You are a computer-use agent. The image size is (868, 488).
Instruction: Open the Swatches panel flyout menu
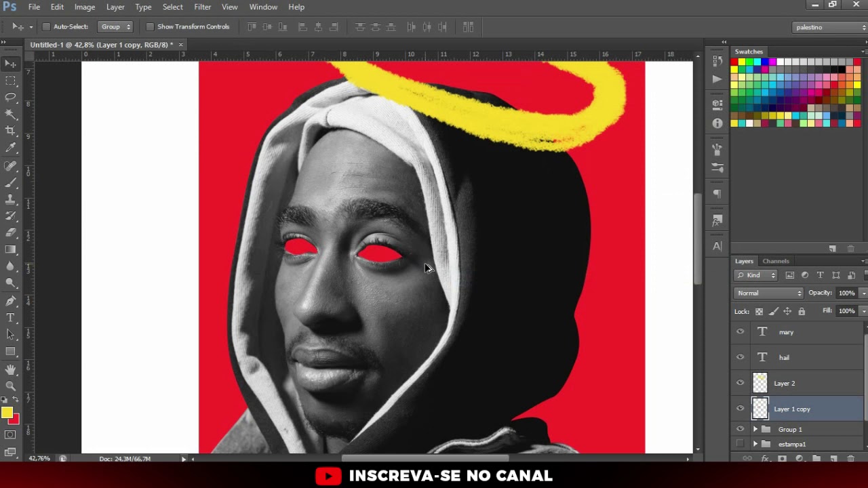point(864,52)
